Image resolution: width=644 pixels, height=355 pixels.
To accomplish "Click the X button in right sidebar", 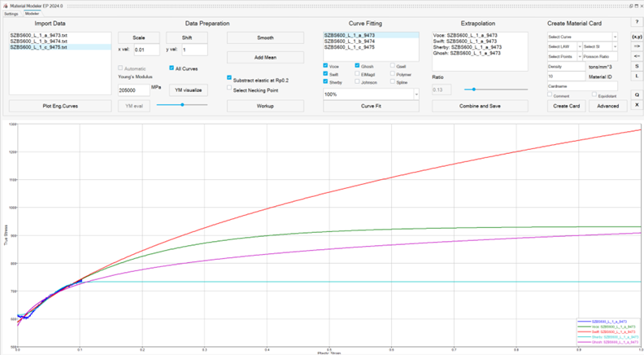I will pyautogui.click(x=635, y=105).
